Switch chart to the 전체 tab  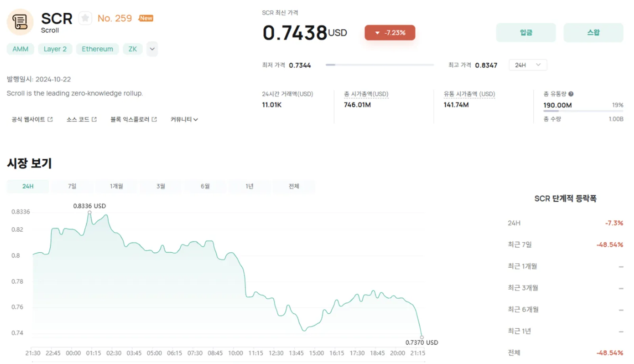pos(294,186)
